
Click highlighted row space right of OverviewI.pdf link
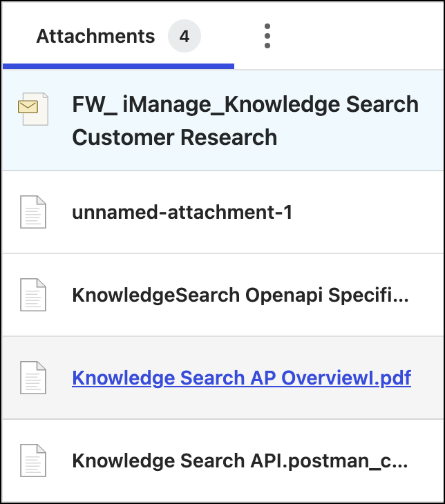(427, 378)
